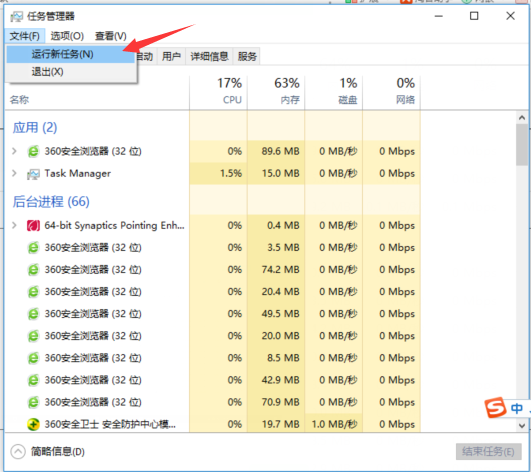Select 360安全浏览器 name in 74.2 MB row

pyautogui.click(x=93, y=270)
